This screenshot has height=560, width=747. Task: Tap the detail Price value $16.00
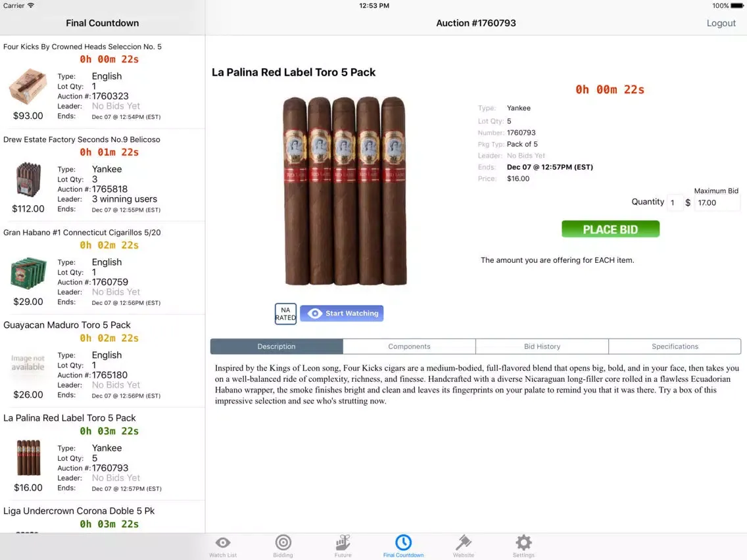pos(518,179)
